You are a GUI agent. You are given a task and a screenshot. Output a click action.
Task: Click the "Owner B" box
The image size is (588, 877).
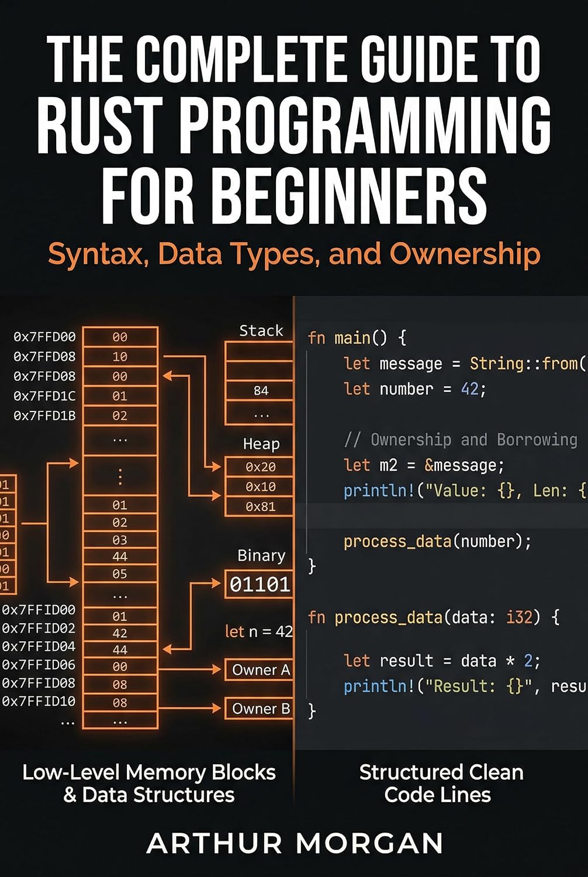click(260, 709)
